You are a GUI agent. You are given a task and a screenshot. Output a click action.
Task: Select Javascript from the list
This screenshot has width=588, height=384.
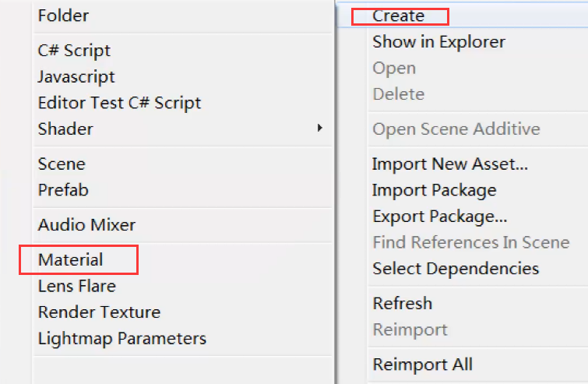pyautogui.click(x=76, y=77)
